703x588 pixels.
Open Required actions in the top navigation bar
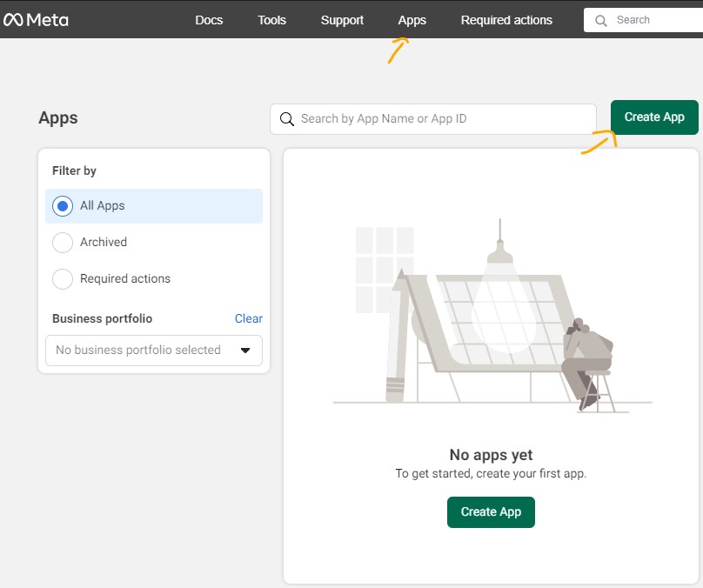tap(506, 20)
